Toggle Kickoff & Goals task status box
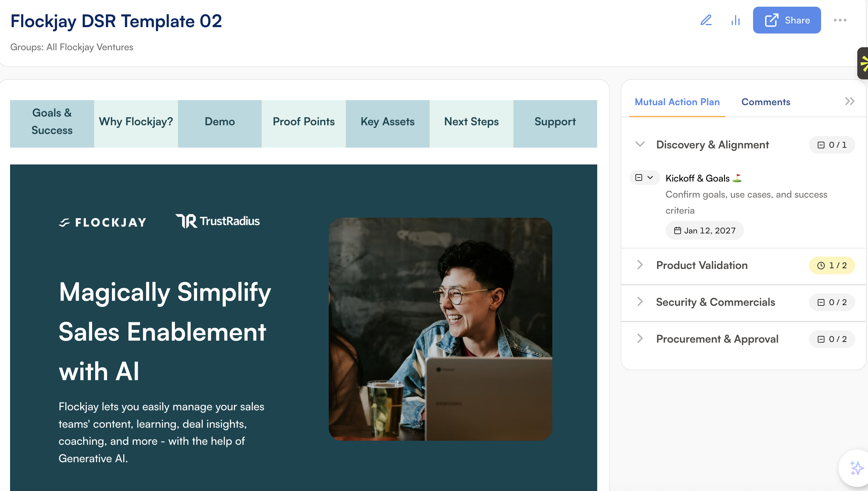868x491 pixels. 639,178
